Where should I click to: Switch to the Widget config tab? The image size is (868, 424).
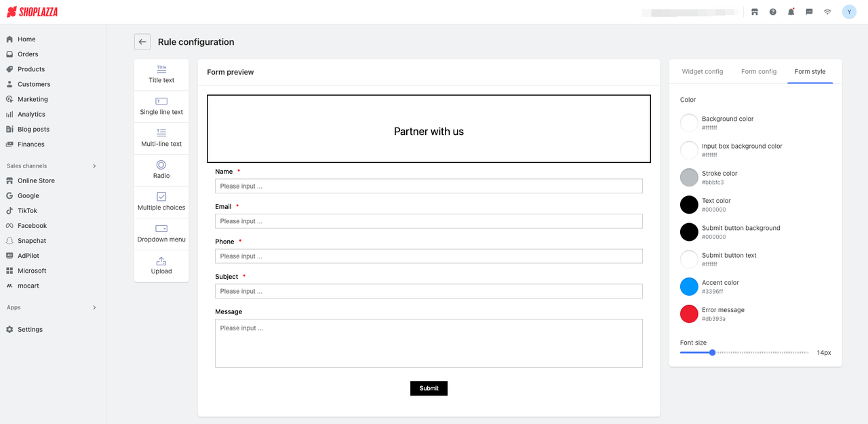tap(702, 71)
